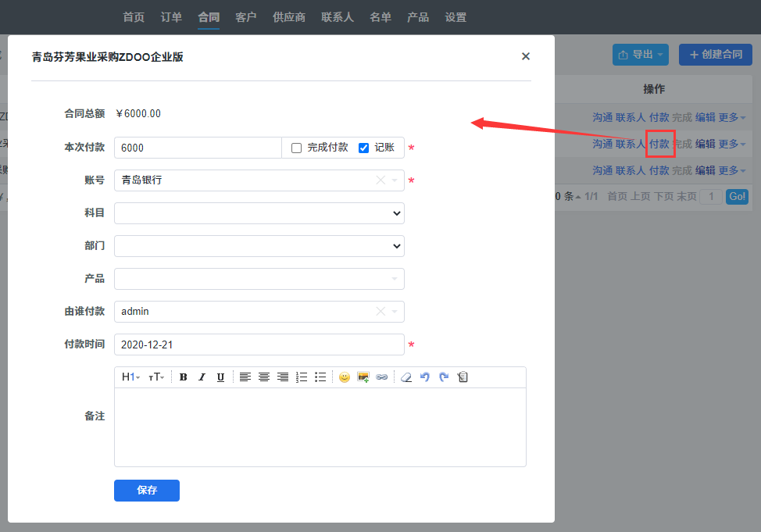Open the 设置 settings tab
The width and height of the screenshot is (761, 532).
pos(456,17)
